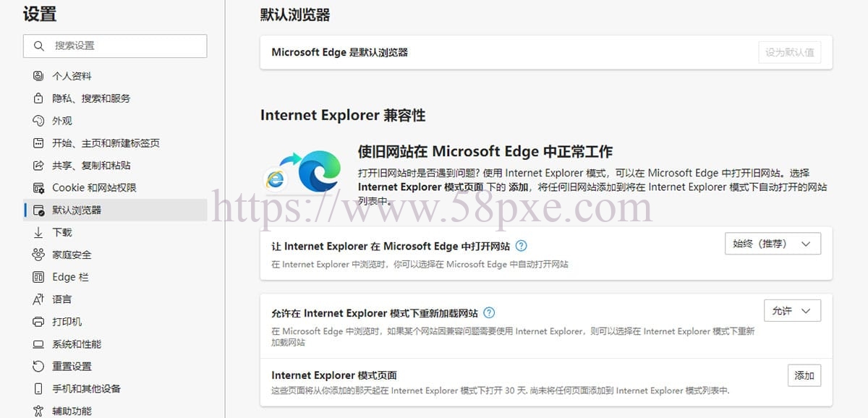Select the 家庭安全 family icon

pyautogui.click(x=38, y=255)
